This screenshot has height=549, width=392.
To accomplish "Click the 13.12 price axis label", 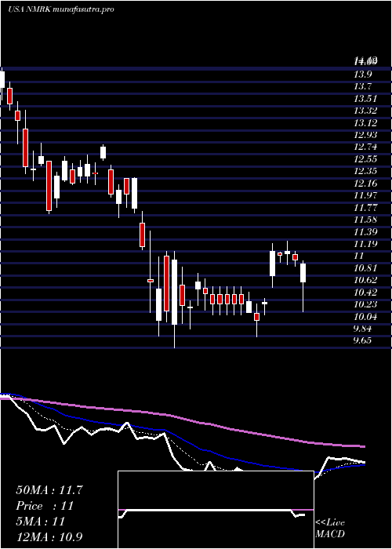I will (365, 123).
